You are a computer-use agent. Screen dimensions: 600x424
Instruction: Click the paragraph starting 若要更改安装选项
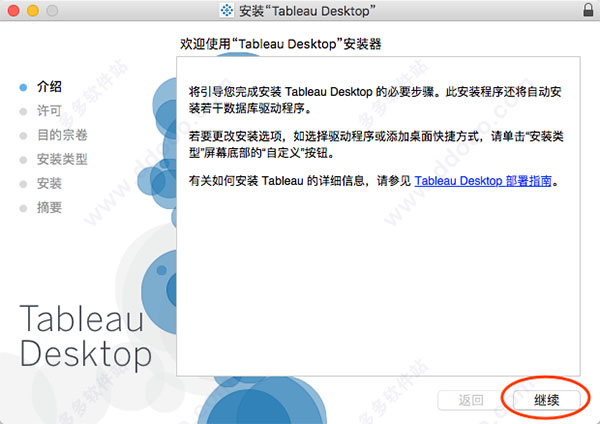pyautogui.click(x=376, y=144)
